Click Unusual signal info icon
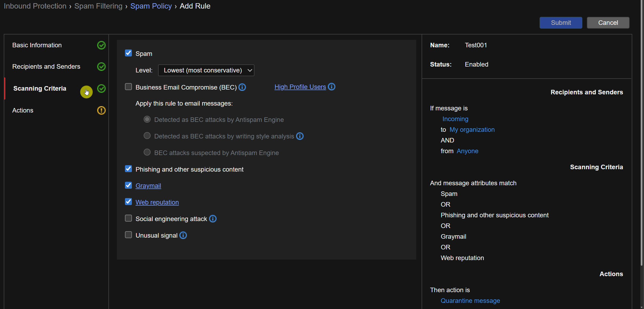Screen dimensions: 644x309 183,235
